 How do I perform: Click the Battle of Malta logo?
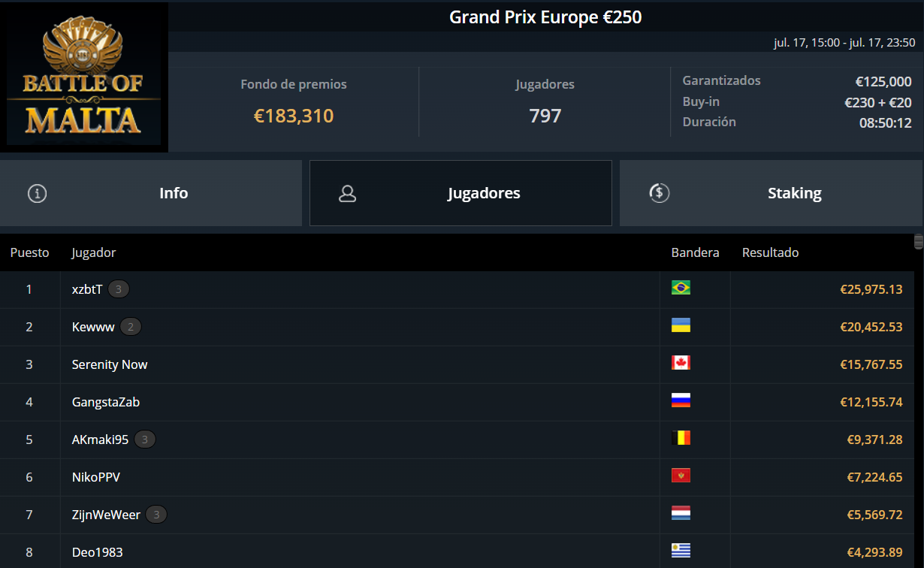[x=84, y=77]
